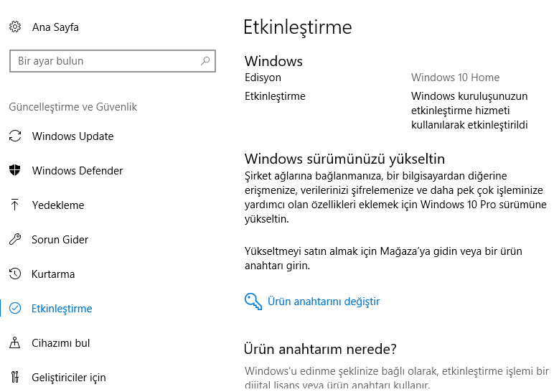
Task: Click the product key icon
Action: 253,302
